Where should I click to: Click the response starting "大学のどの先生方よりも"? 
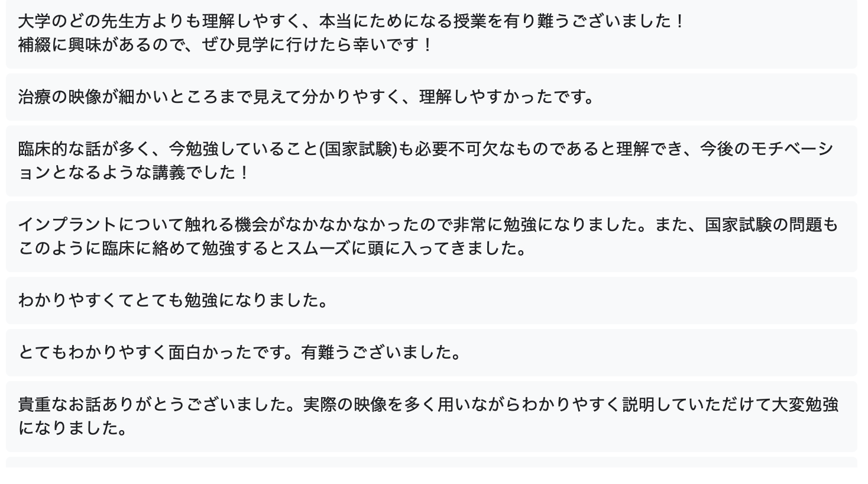(x=431, y=33)
